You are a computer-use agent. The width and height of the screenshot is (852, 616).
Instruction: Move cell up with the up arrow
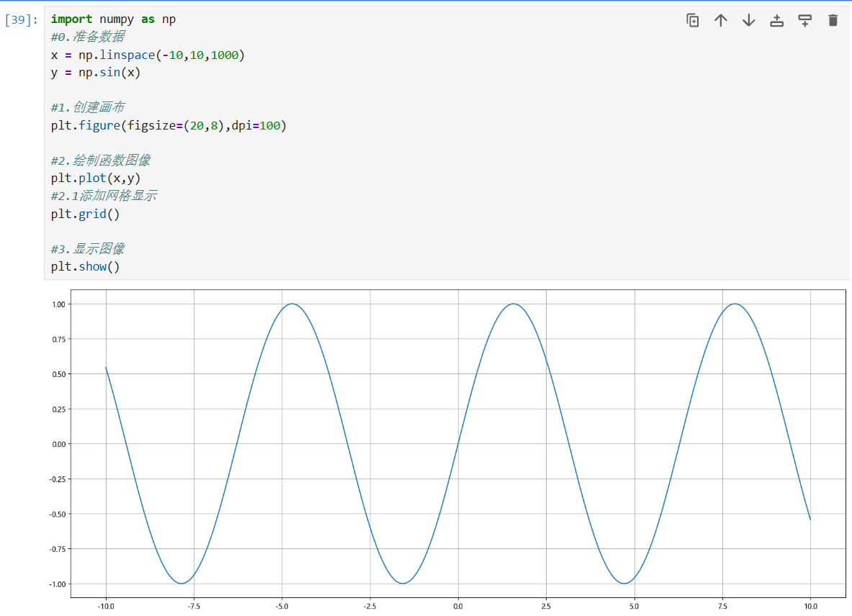720,21
